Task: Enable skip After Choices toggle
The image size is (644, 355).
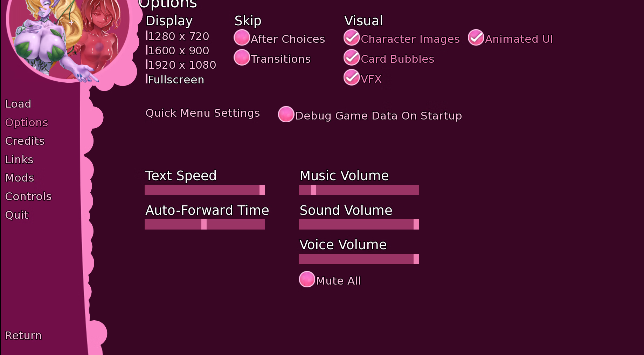Action: (x=242, y=38)
